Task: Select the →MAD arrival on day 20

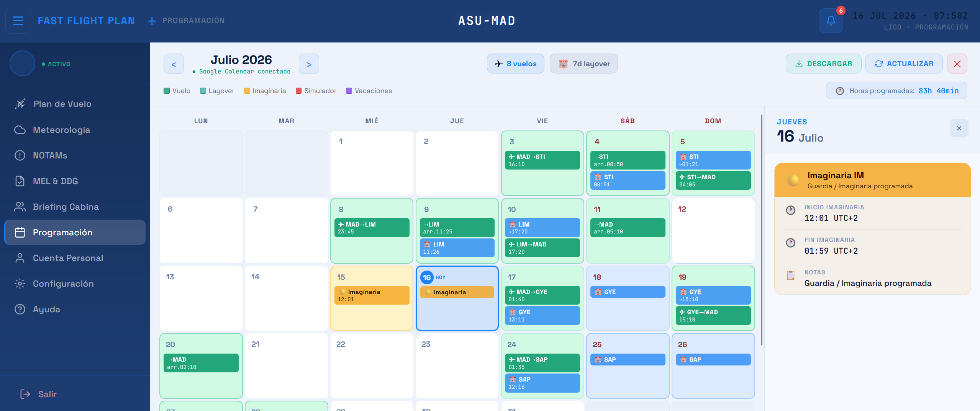Action: (201, 363)
